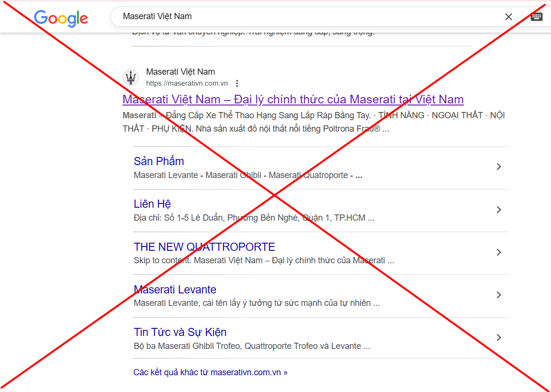This screenshot has height=392, width=551.
Task: Open the 'Liên Hệ' sitelink
Action: [152, 204]
